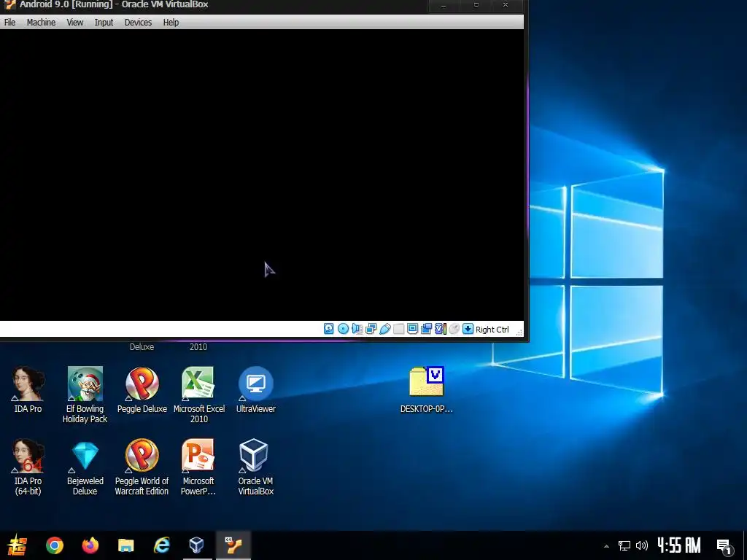The height and width of the screenshot is (560, 747).
Task: Open the Devices menu
Action: [138, 23]
